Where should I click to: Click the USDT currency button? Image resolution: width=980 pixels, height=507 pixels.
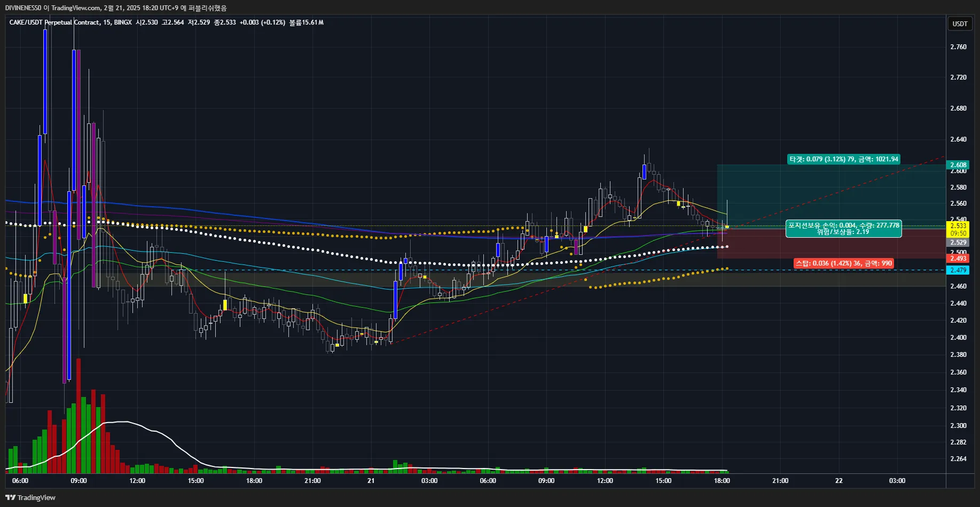(x=960, y=24)
